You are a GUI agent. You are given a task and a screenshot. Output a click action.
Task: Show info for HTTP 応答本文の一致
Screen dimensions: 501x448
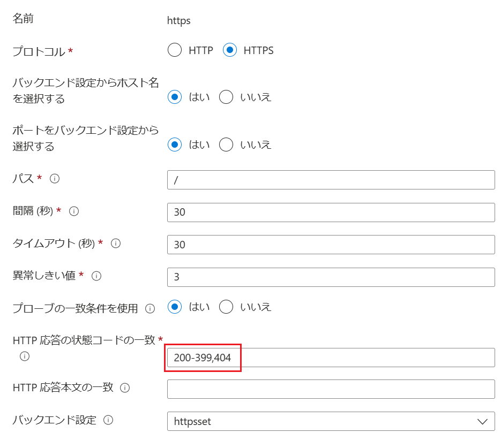(125, 388)
